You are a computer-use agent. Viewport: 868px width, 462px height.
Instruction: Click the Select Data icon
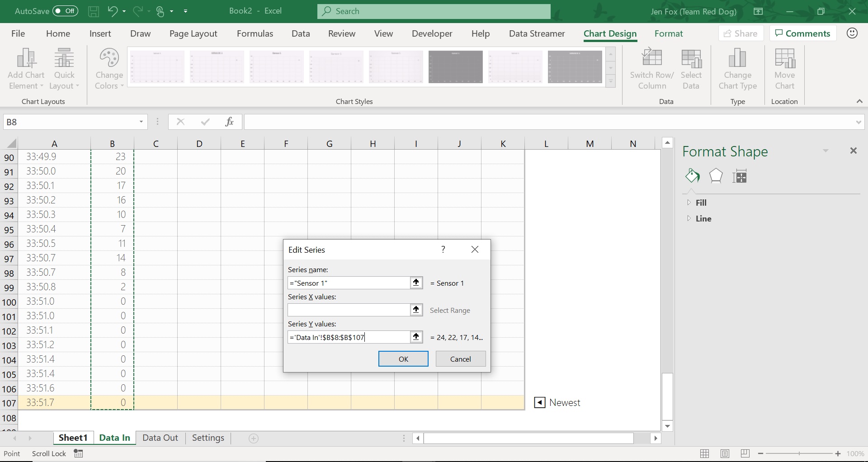pos(691,69)
